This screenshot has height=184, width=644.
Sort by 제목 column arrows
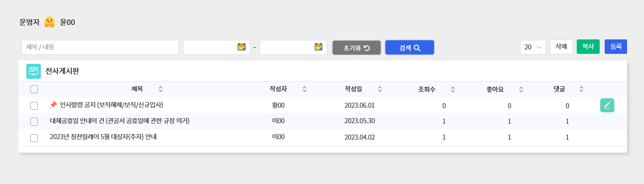tap(160, 89)
